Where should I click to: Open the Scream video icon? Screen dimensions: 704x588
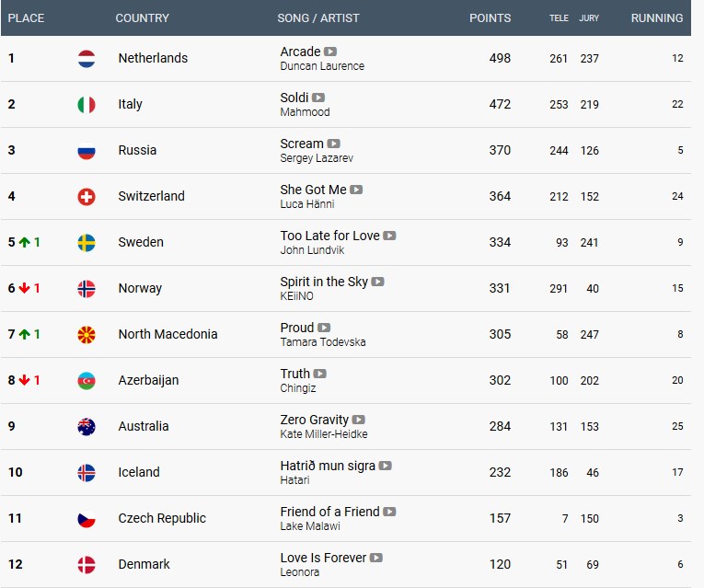point(334,144)
